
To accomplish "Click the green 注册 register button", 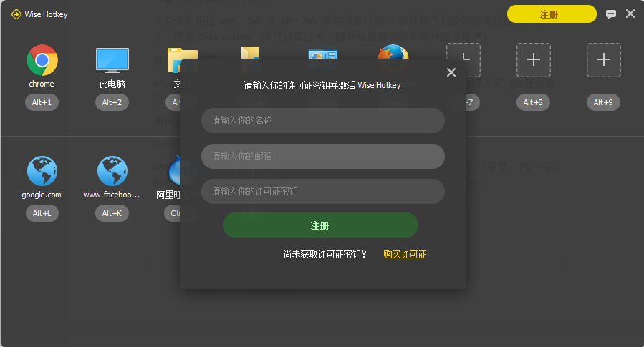I will [320, 225].
